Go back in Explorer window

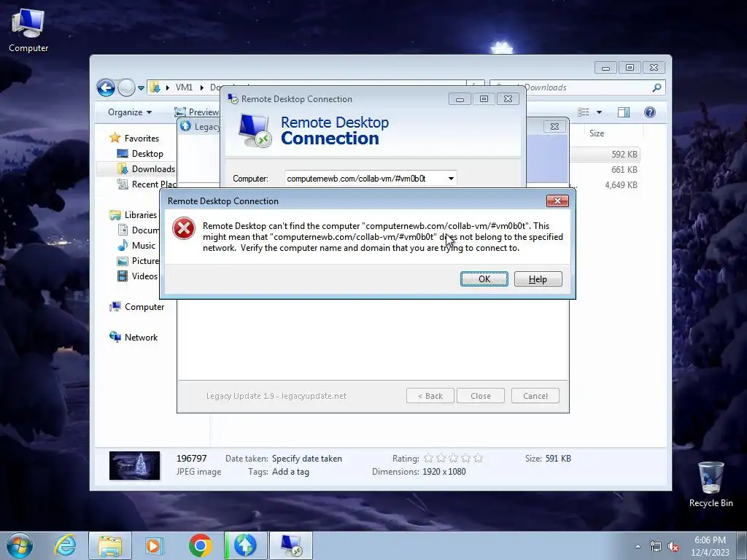tap(106, 87)
